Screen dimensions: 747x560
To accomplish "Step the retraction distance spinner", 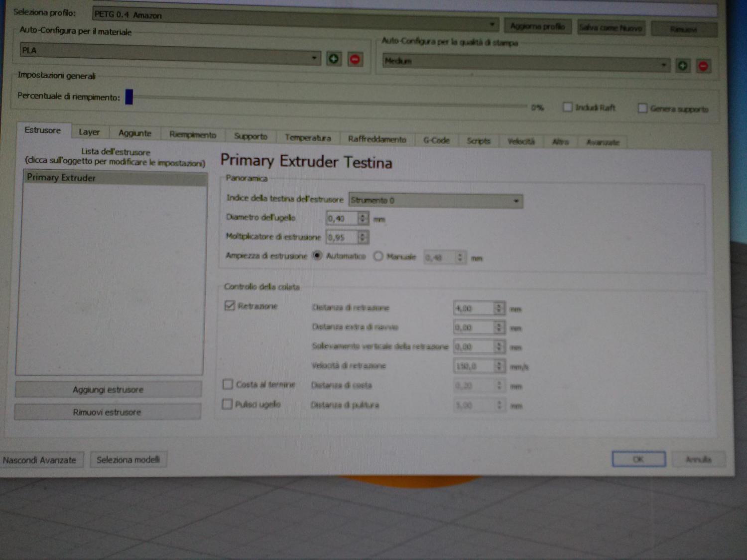I will click(499, 309).
